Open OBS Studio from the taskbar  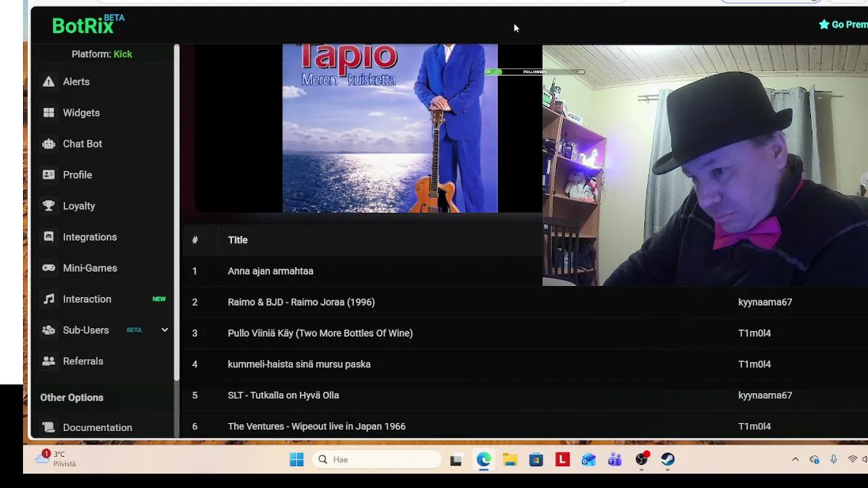pyautogui.click(x=642, y=460)
